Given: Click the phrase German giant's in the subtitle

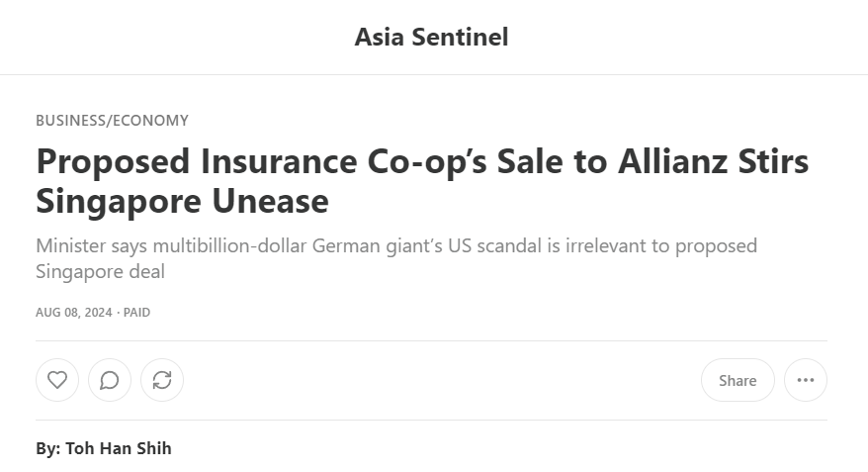Looking at the screenshot, I should (x=378, y=245).
